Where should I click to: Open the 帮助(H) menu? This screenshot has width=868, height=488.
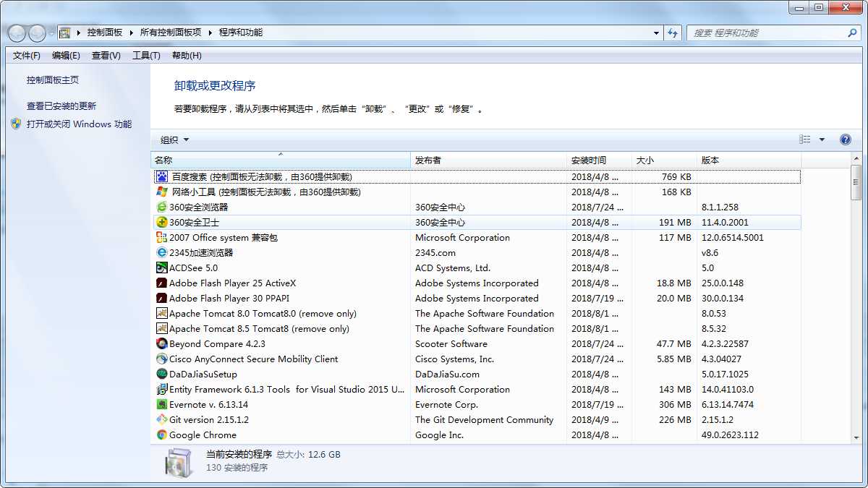click(x=187, y=56)
